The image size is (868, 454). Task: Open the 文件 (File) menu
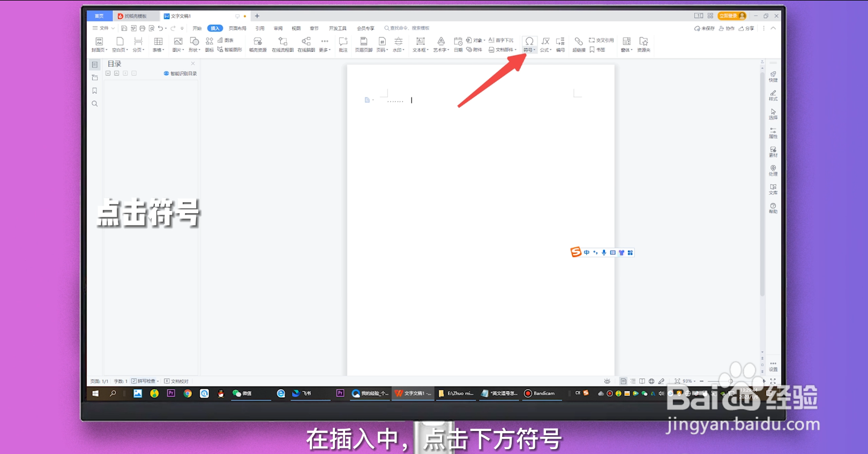(104, 28)
